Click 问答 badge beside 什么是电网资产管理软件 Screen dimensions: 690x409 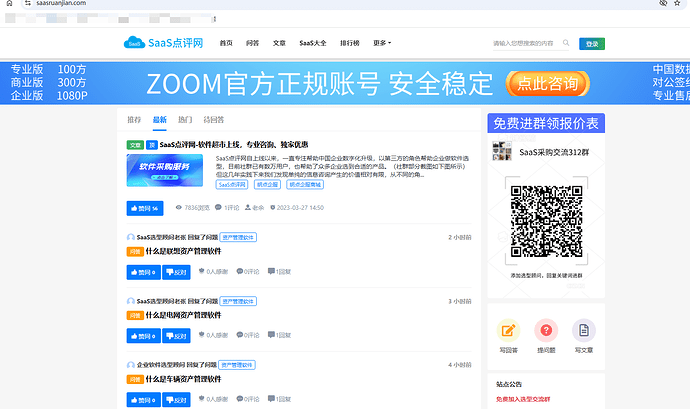click(135, 315)
